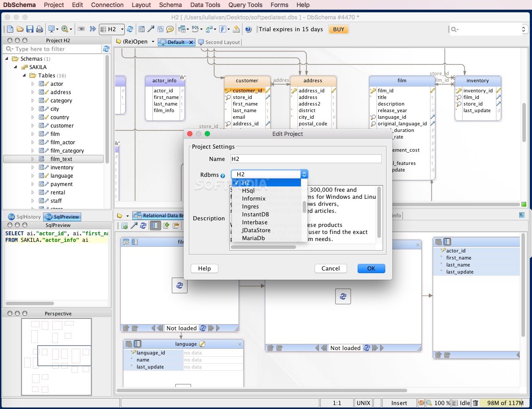Expand the film_category table node
This screenshot has width=532, height=409.
(33, 150)
